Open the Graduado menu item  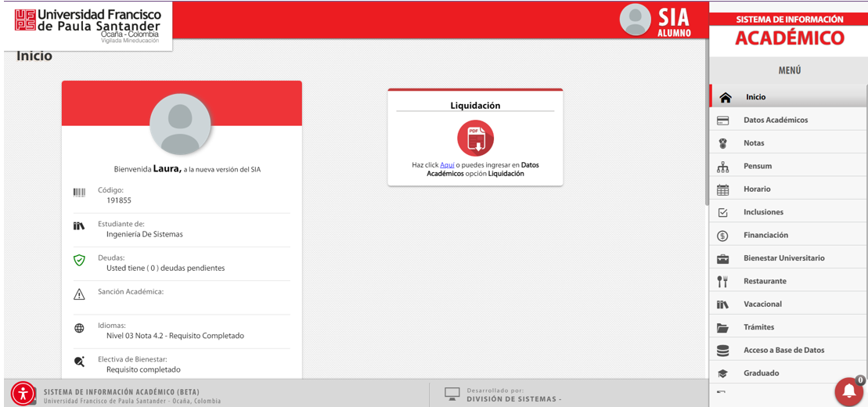788,373
